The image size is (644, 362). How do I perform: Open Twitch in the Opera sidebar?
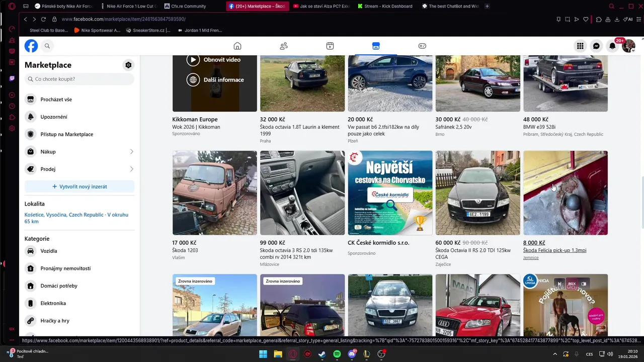(x=12, y=78)
